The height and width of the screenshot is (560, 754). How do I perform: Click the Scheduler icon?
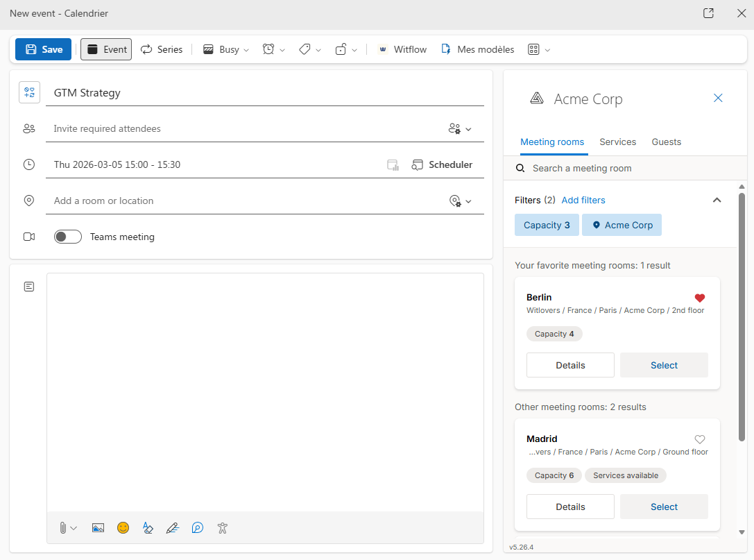click(x=417, y=164)
